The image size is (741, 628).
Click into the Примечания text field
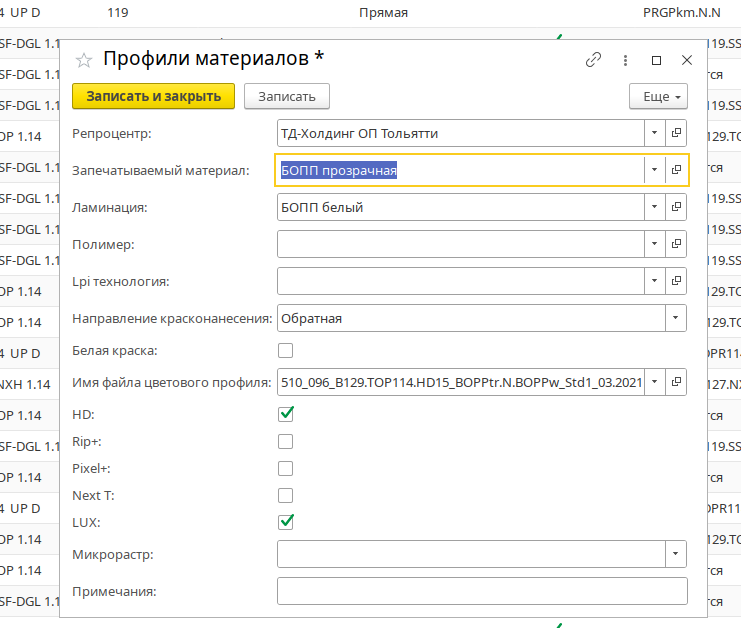(x=482, y=591)
